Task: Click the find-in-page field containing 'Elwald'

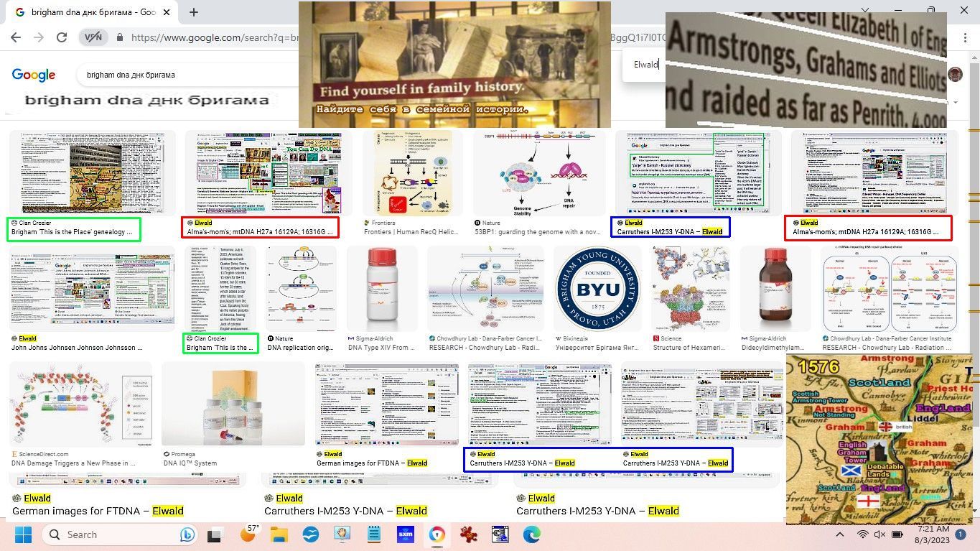Action: (x=645, y=65)
